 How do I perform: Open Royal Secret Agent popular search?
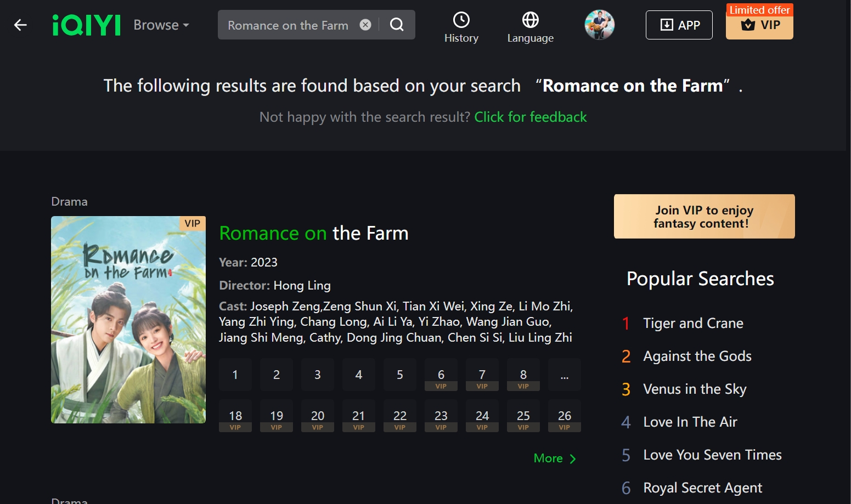click(x=702, y=488)
